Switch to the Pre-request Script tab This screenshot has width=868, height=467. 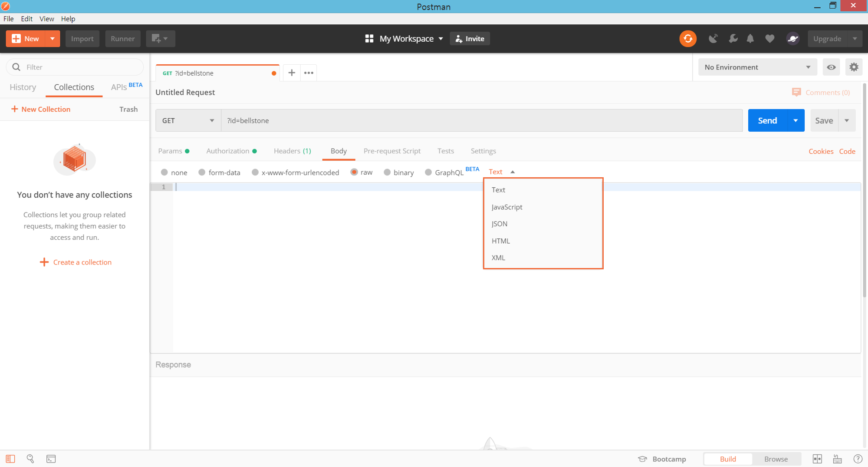click(392, 151)
